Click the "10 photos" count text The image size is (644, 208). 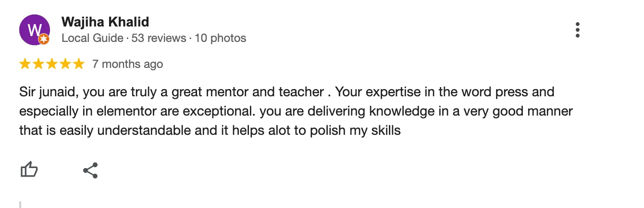220,38
